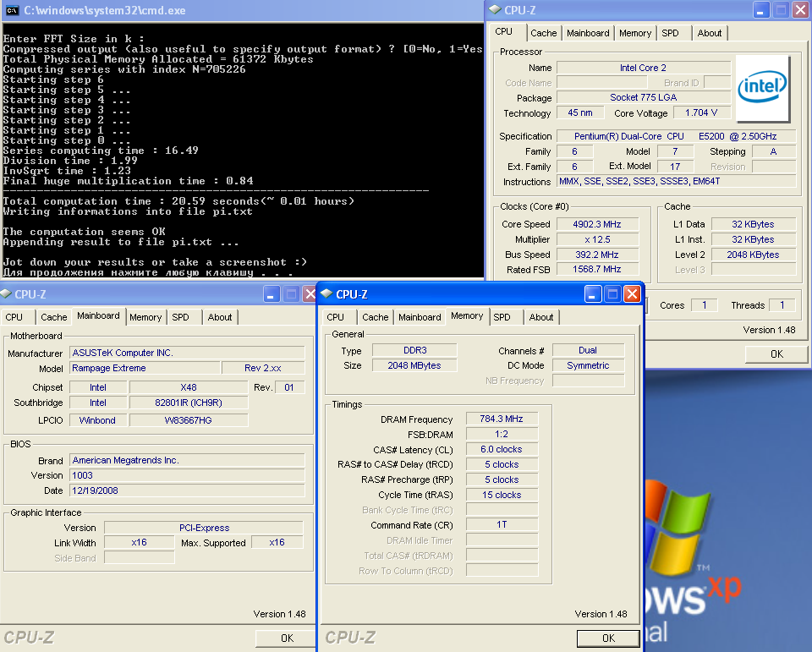Click the Instructions field listing MMX, SSE
The width and height of the screenshot is (812, 652).
(x=675, y=181)
